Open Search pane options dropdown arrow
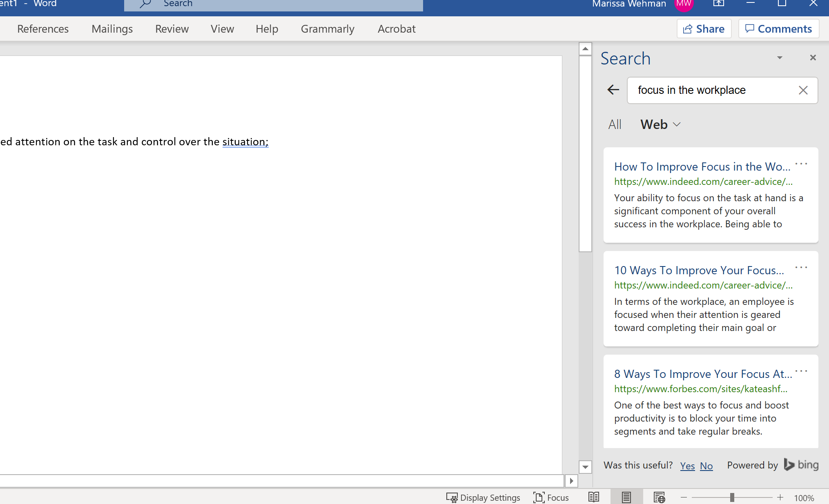The image size is (829, 504). pyautogui.click(x=779, y=58)
